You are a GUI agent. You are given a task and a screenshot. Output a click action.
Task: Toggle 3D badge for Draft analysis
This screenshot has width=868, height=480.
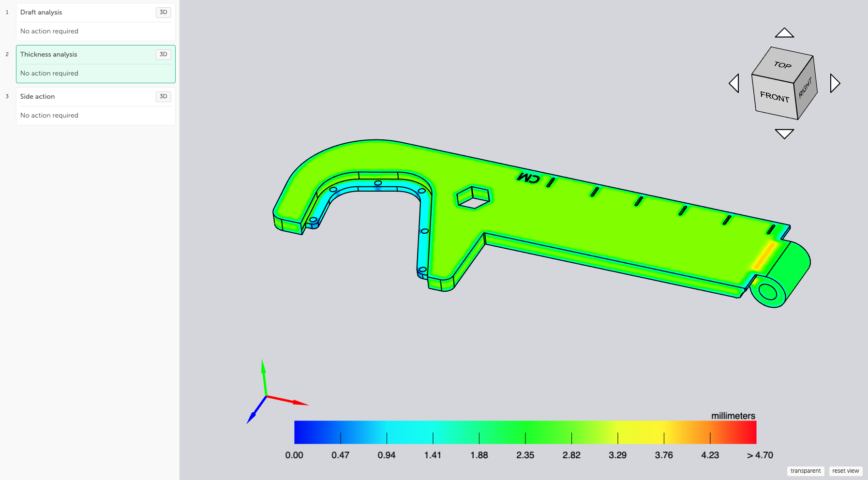click(x=164, y=13)
